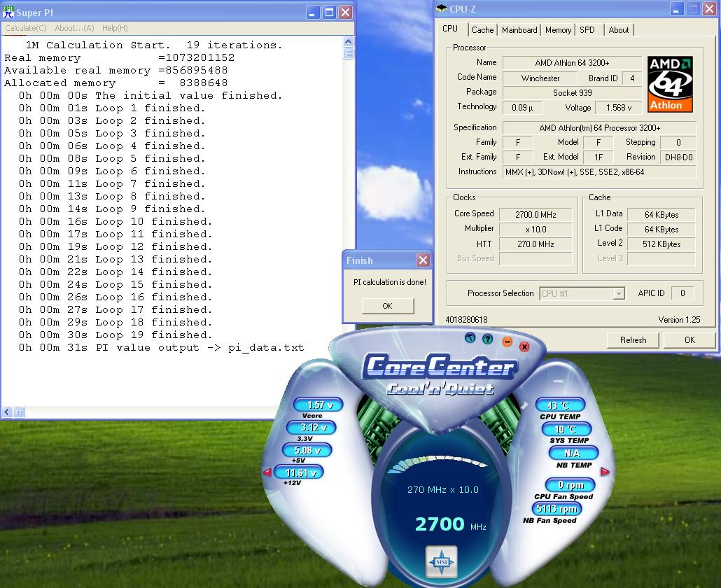
Task: Click the HTT 270.0 MHz field
Action: [535, 244]
